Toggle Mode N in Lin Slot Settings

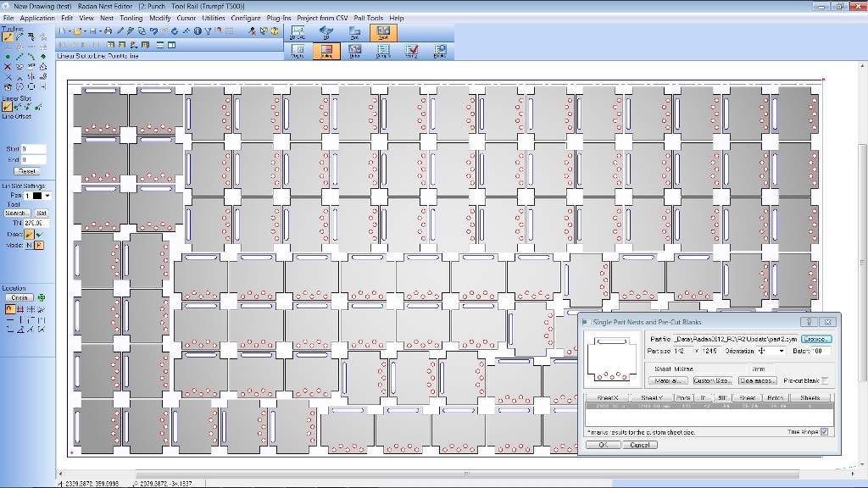[x=29, y=245]
